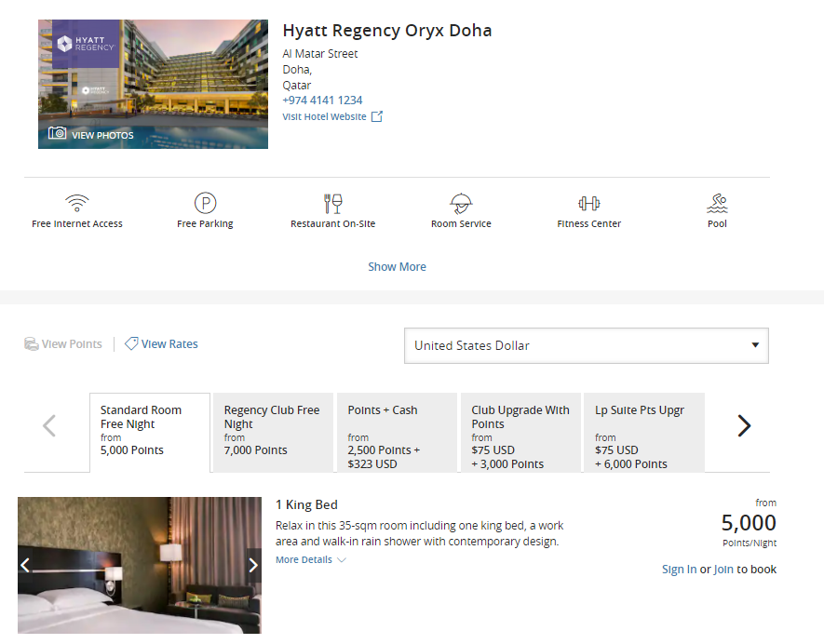This screenshot has width=824, height=644.
Task: Click the Room Service cloche icon
Action: coord(461,203)
